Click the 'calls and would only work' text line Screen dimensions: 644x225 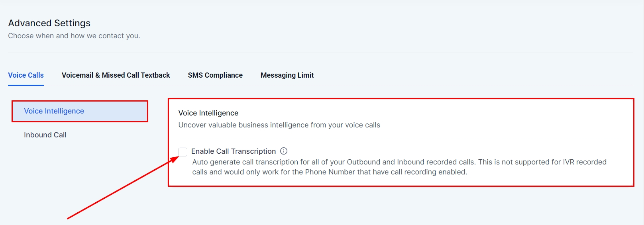click(330, 172)
